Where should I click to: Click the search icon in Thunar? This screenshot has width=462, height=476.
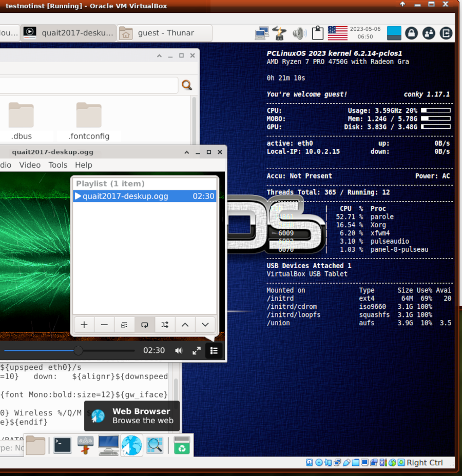click(x=187, y=85)
